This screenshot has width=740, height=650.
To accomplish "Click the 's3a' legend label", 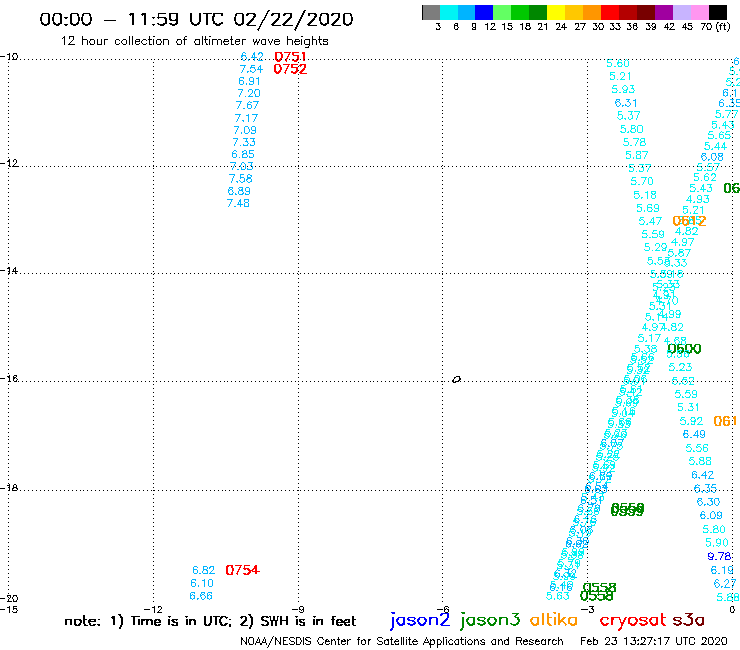I will click(x=688, y=620).
